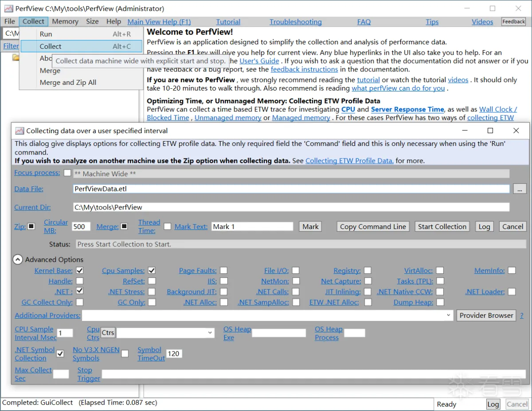This screenshot has width=532, height=411.
Task: Click the Data File text field
Action: (x=291, y=189)
